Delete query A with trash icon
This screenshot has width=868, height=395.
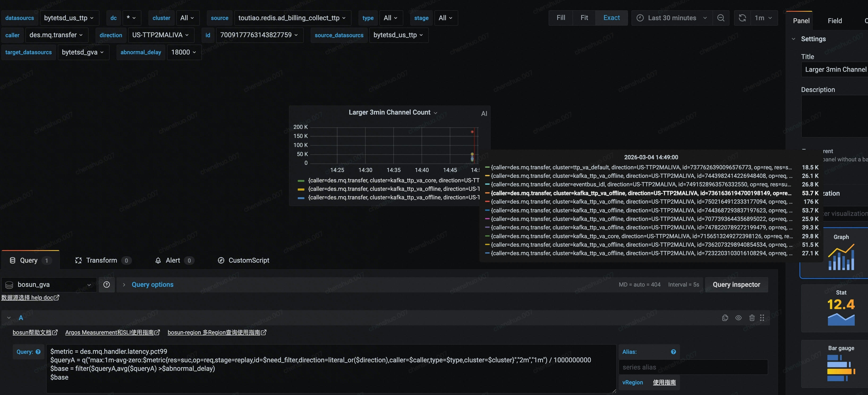click(x=752, y=318)
